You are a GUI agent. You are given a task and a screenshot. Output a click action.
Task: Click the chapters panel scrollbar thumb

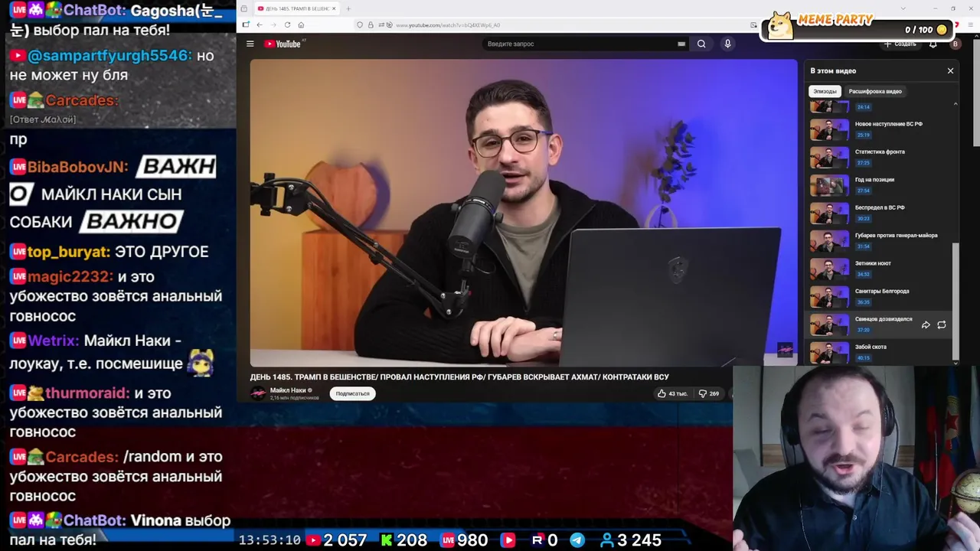tap(955, 300)
